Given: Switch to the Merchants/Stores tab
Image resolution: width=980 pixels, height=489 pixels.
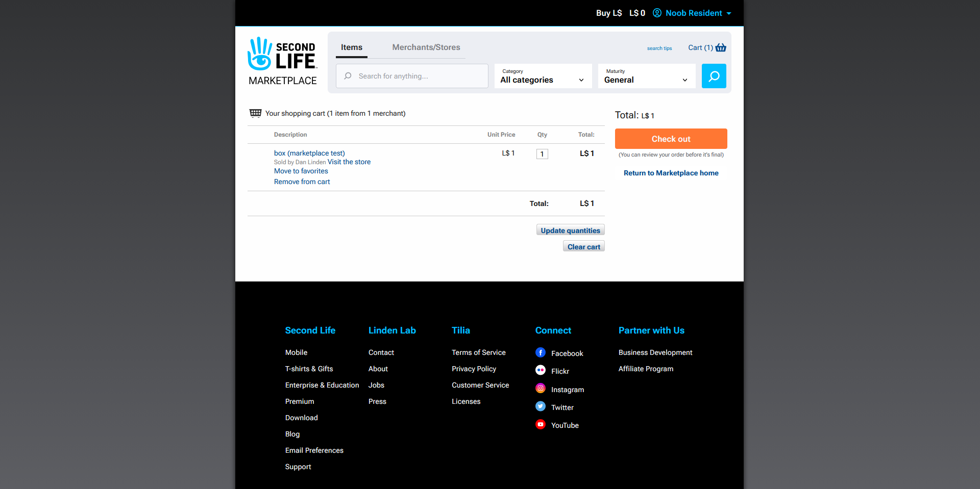Looking at the screenshot, I should click(426, 47).
